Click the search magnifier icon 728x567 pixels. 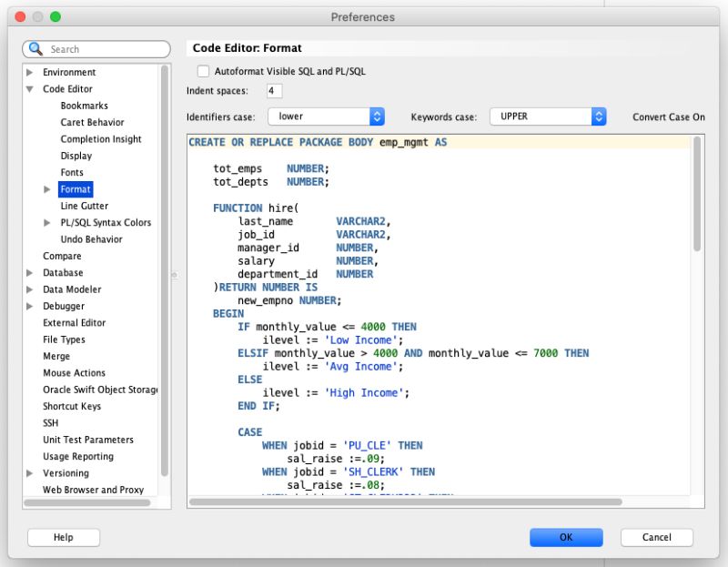(35, 48)
